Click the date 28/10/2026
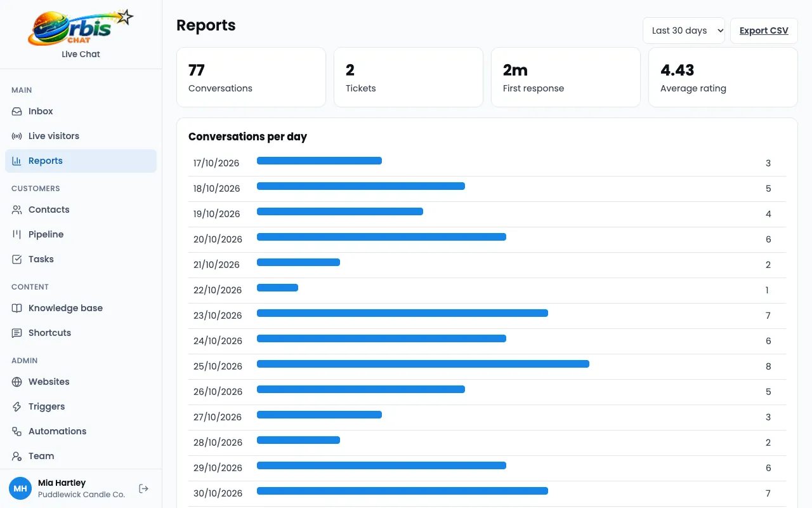This screenshot has width=812, height=508. [x=218, y=443]
